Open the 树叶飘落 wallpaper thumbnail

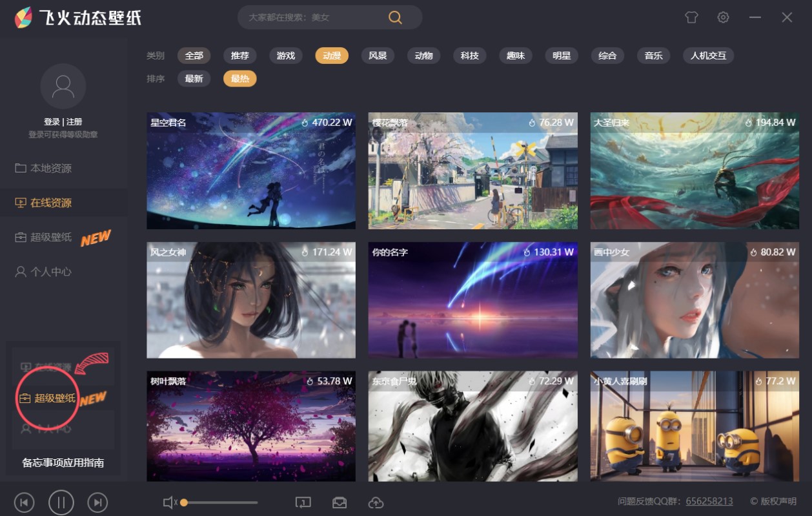(251, 426)
